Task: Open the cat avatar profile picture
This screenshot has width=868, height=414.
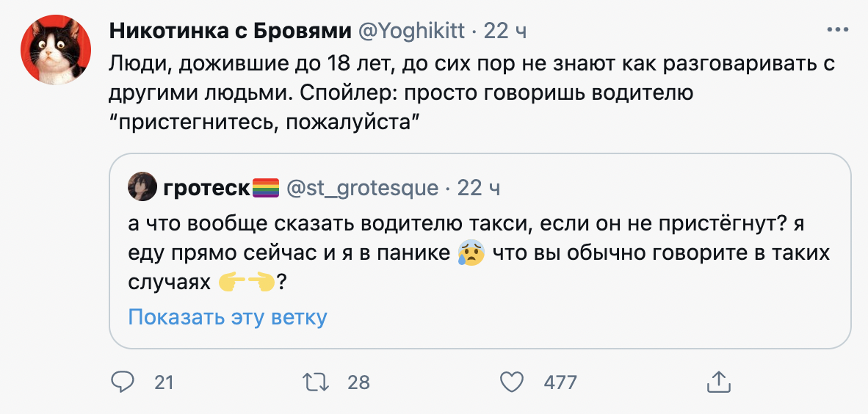Action: (x=49, y=49)
